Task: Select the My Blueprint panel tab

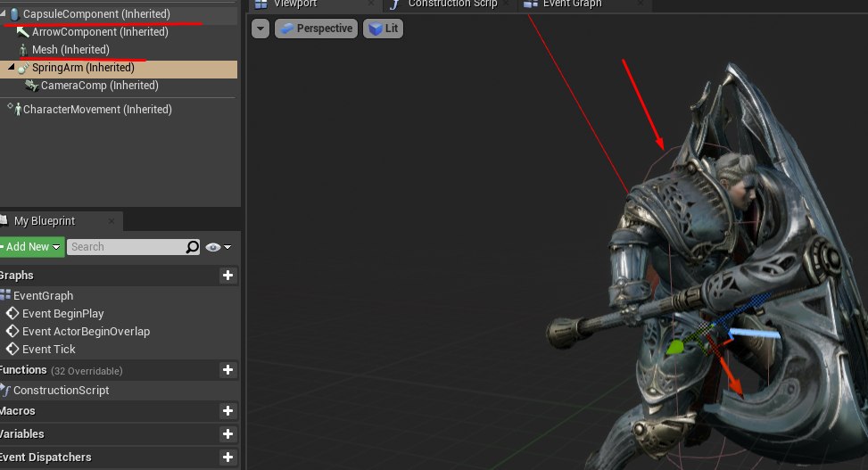Action: click(45, 221)
